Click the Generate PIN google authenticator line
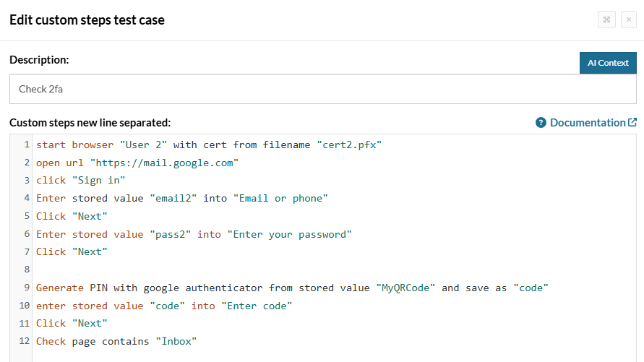This screenshot has width=644, height=362. point(292,288)
